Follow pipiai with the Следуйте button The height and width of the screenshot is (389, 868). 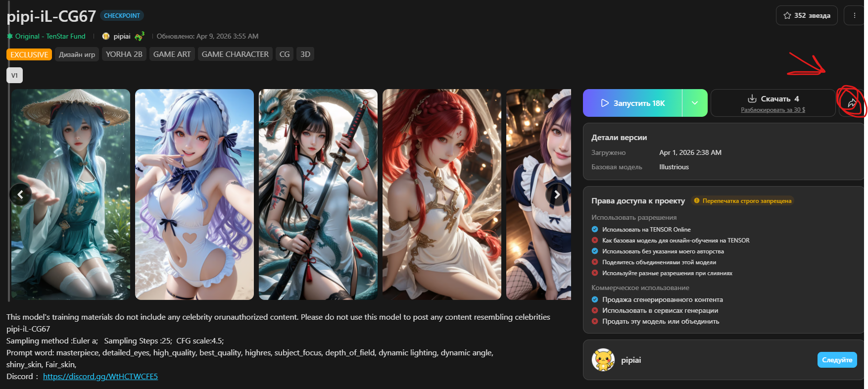[837, 360]
